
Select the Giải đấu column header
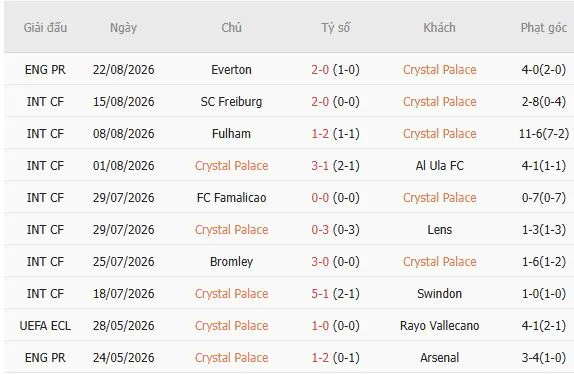click(x=45, y=27)
